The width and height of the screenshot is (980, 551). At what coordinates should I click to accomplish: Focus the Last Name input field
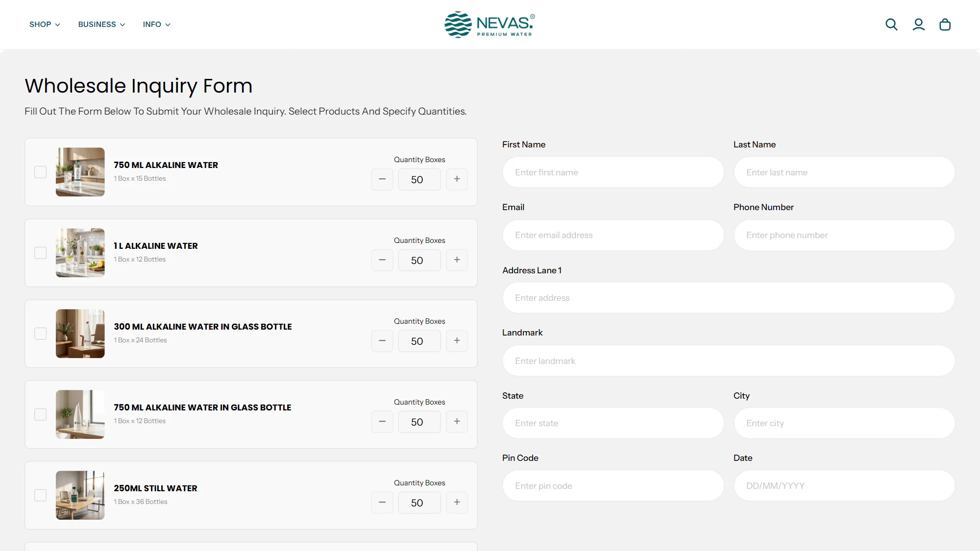tap(844, 172)
